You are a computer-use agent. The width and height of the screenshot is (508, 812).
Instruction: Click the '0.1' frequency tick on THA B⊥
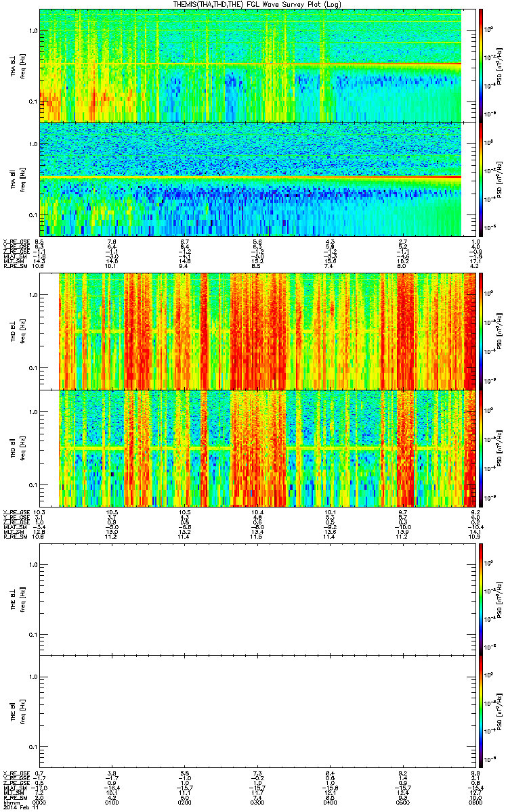(33, 101)
